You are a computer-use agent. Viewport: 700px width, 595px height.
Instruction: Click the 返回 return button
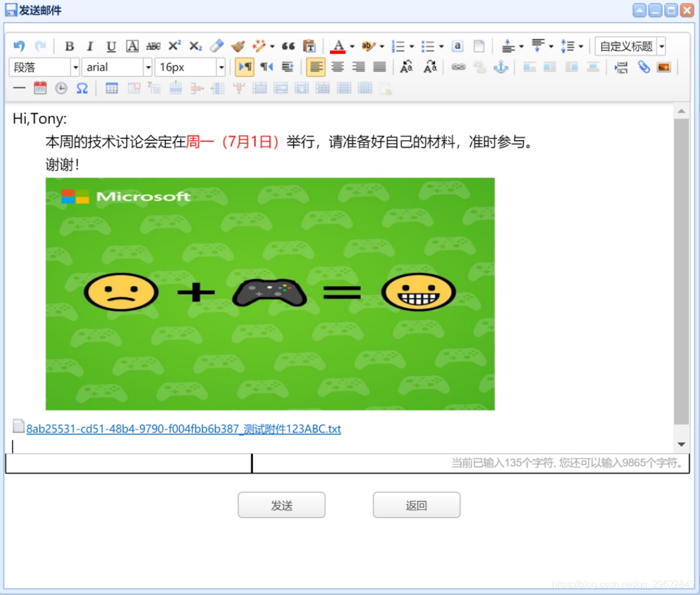pyautogui.click(x=416, y=505)
